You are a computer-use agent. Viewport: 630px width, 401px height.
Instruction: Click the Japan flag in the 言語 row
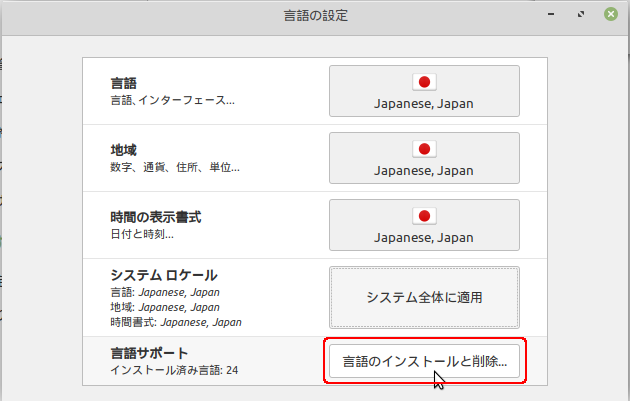coord(424,82)
